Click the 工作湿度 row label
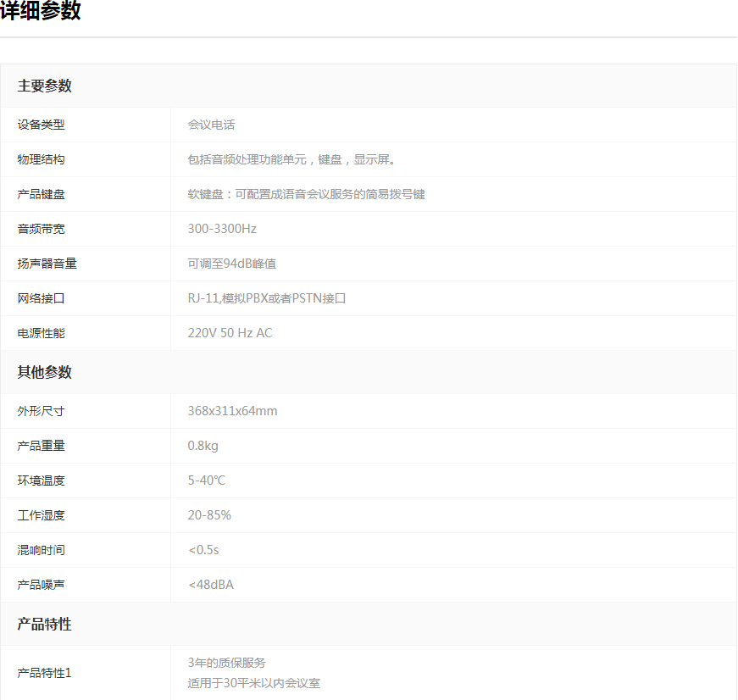 click(41, 515)
